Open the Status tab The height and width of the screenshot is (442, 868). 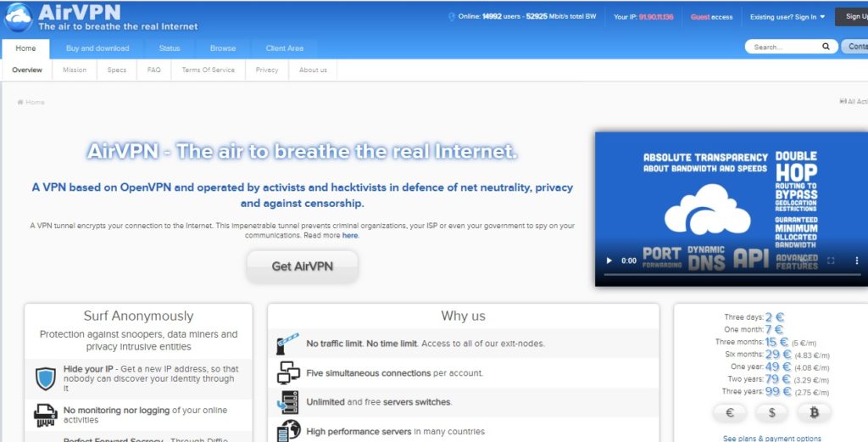point(170,48)
